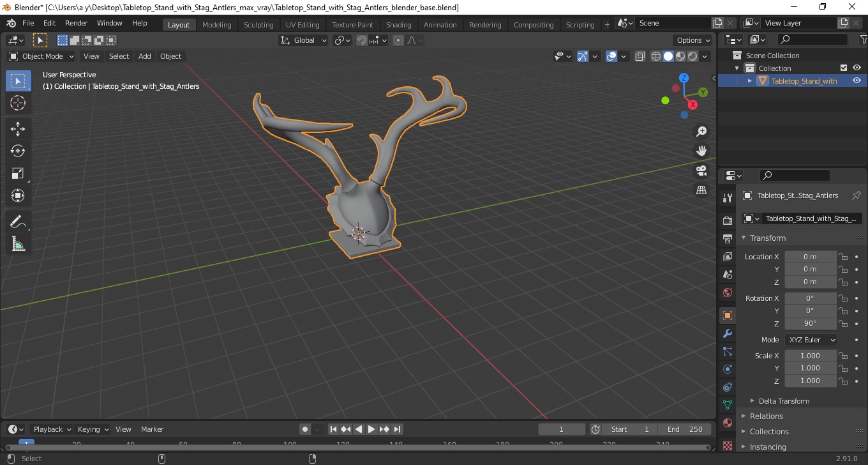Open the Physics properties tab
Screen dimensions: 868x465
727,369
